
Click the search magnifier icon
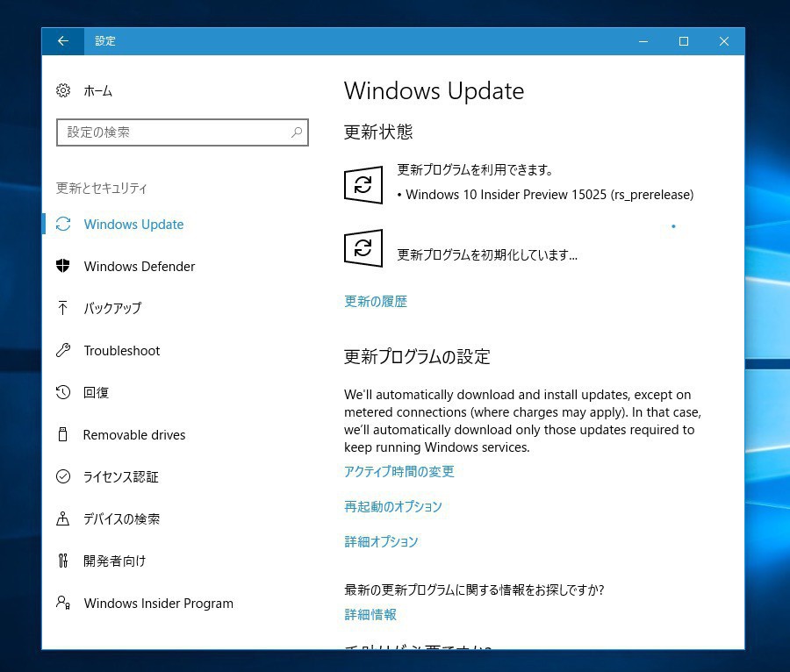[297, 132]
